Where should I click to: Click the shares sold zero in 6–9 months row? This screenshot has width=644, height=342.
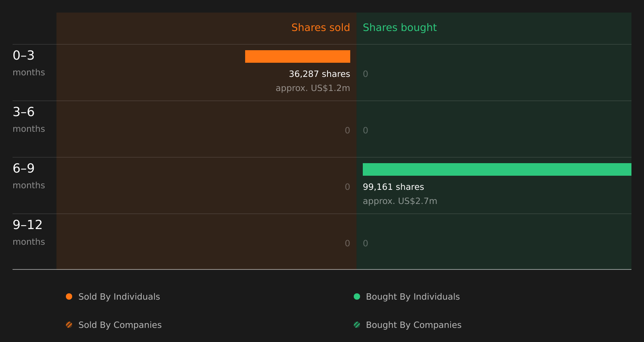(347, 187)
